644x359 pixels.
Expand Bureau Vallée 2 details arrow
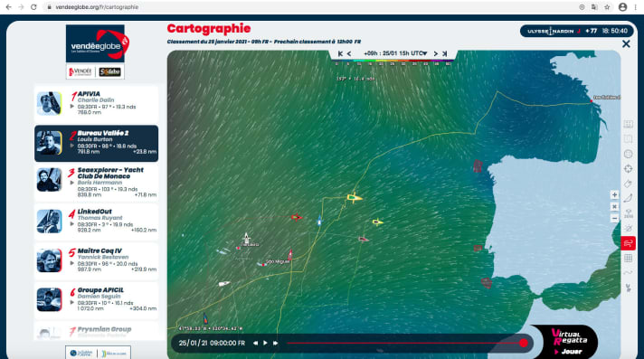[x=72, y=146]
